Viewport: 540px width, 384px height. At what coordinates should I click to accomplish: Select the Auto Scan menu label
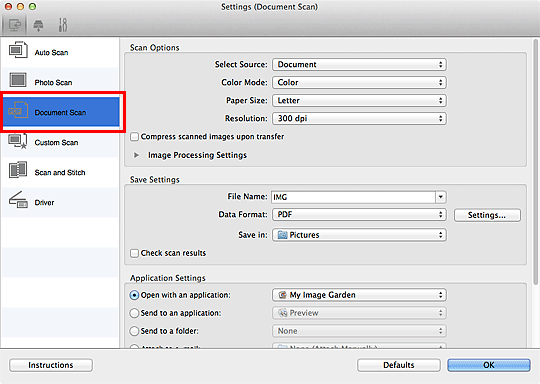tap(51, 53)
